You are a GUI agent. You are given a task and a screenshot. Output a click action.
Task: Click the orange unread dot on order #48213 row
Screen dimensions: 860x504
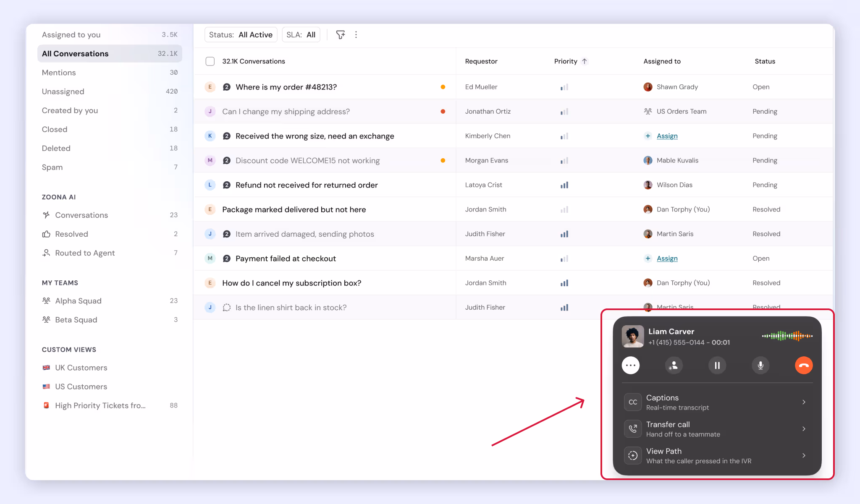(443, 87)
